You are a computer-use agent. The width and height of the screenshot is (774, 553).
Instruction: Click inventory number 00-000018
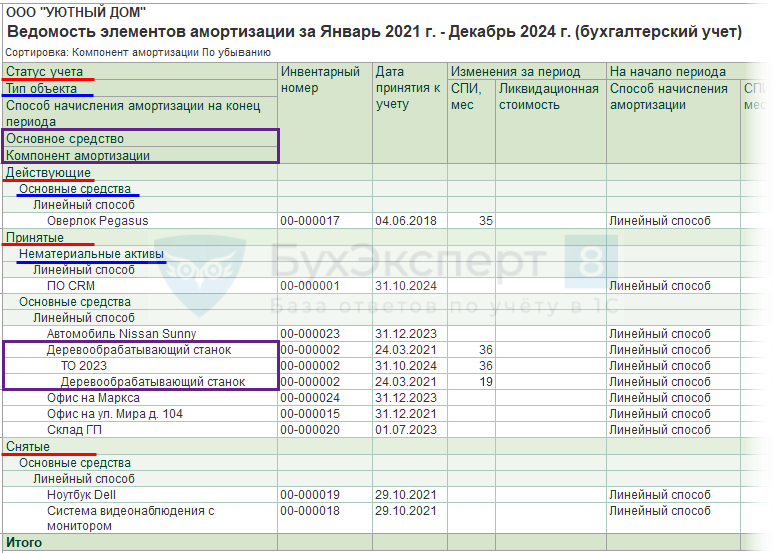(310, 511)
